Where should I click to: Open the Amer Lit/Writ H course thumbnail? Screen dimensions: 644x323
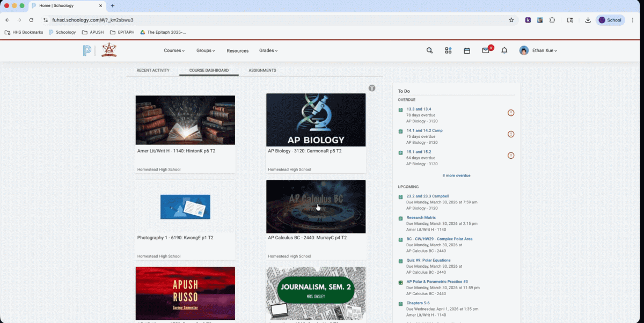pyautogui.click(x=185, y=120)
